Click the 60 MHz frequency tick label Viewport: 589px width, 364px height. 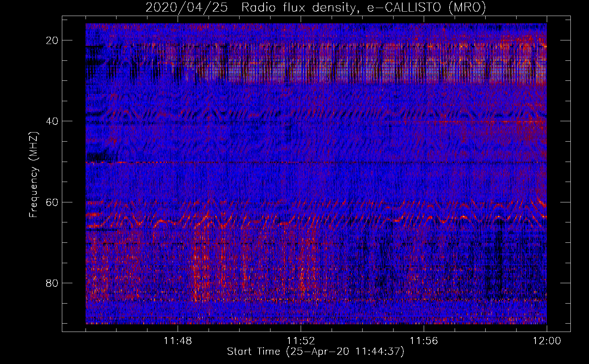point(52,202)
